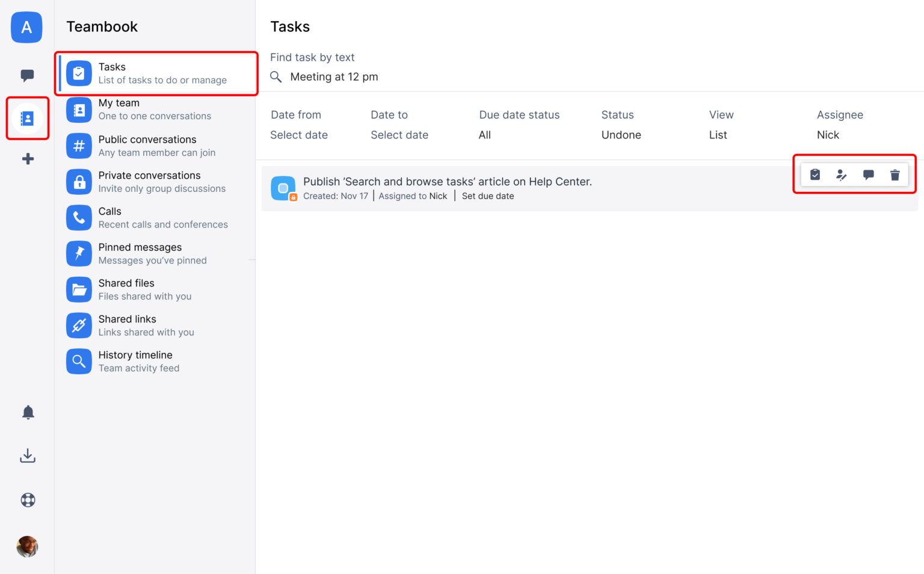
Task: Pick a Date from value
Action: pyautogui.click(x=299, y=135)
